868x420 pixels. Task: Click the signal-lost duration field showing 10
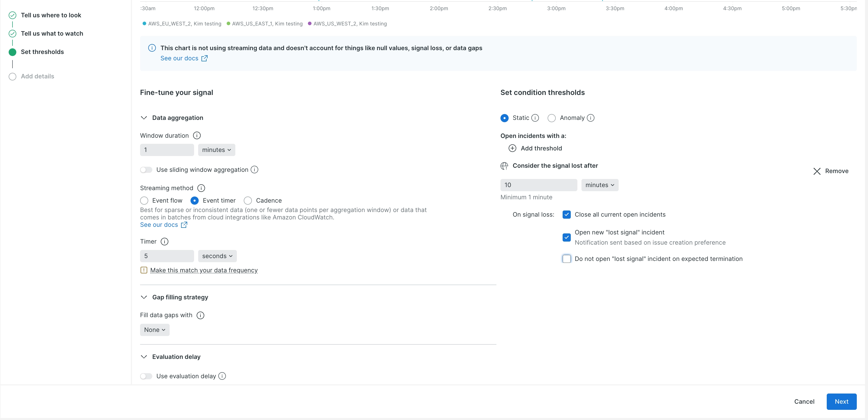538,185
